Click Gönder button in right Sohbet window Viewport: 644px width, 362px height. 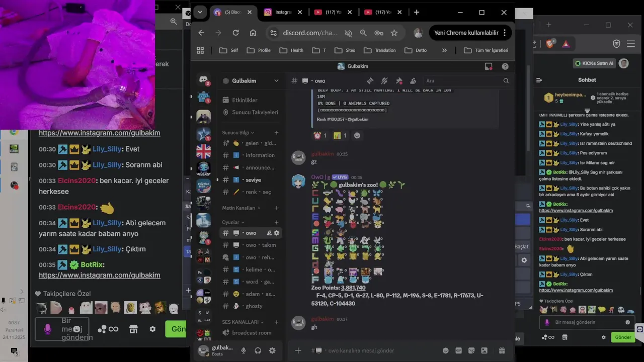click(623, 337)
